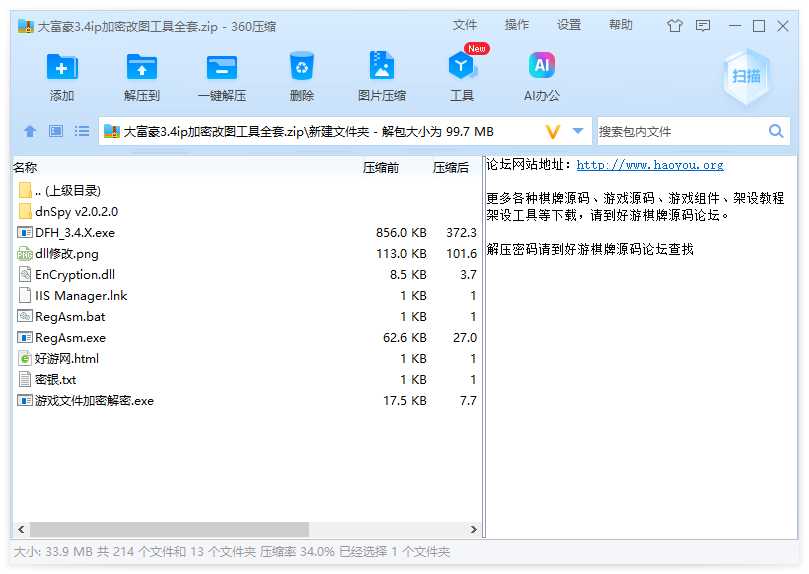This screenshot has height=574, width=809.
Task: Click the 62.6 KB size value
Action: (x=404, y=338)
